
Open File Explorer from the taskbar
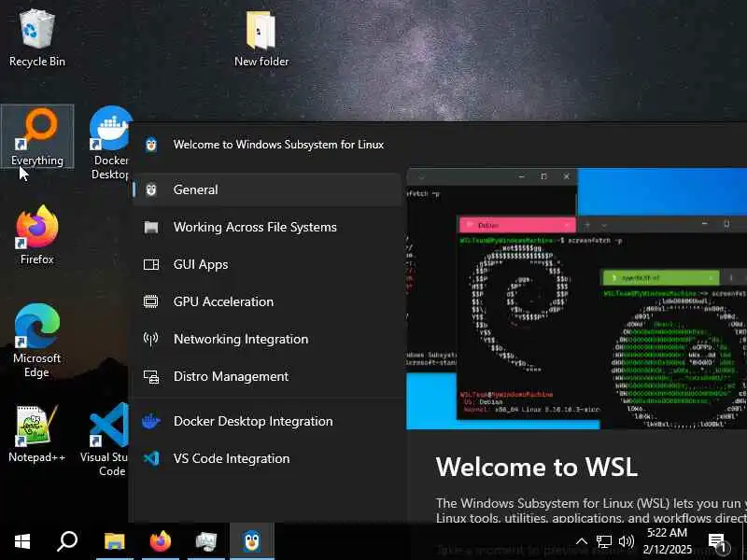point(114,541)
